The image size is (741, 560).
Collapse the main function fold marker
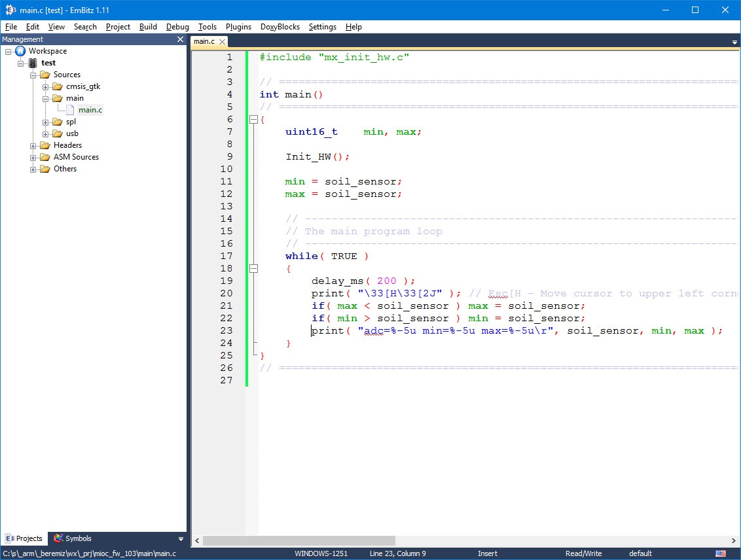pyautogui.click(x=253, y=119)
